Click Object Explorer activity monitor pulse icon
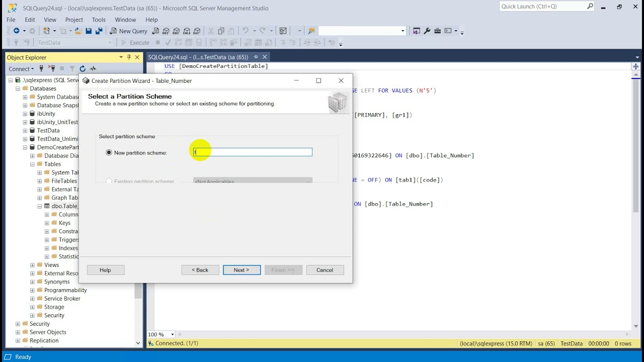The width and height of the screenshot is (644, 362). 93,68
